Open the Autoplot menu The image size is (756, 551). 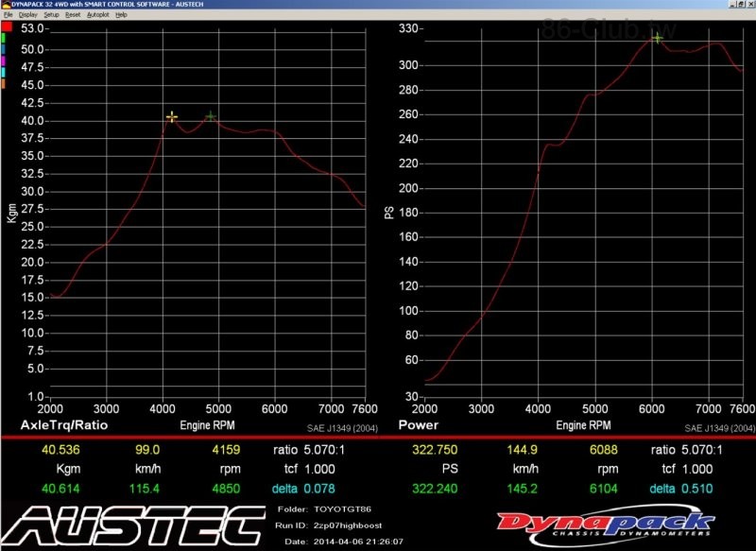coord(97,15)
